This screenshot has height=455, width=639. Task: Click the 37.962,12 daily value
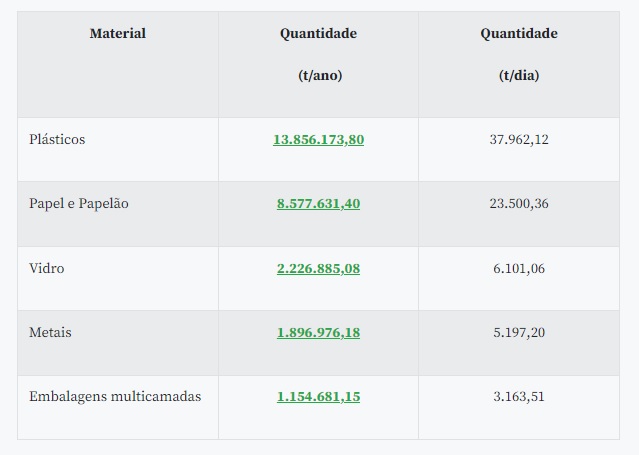click(518, 140)
